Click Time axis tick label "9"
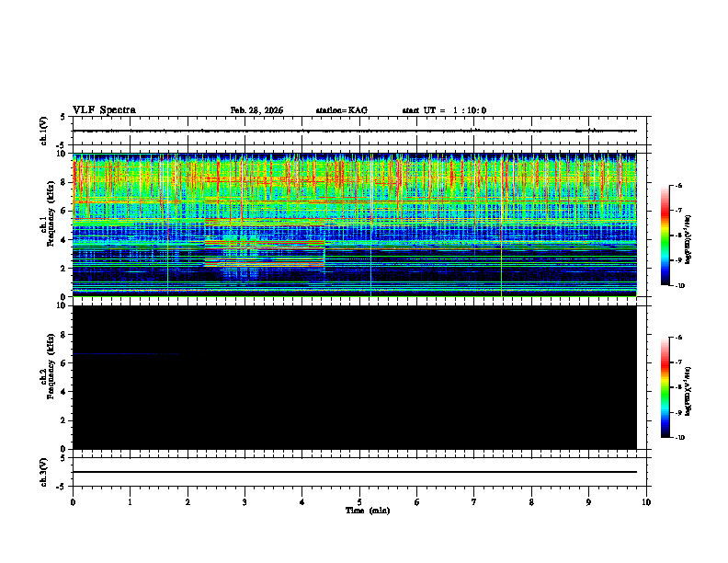Viewport: 728px width, 563px height. [x=588, y=502]
